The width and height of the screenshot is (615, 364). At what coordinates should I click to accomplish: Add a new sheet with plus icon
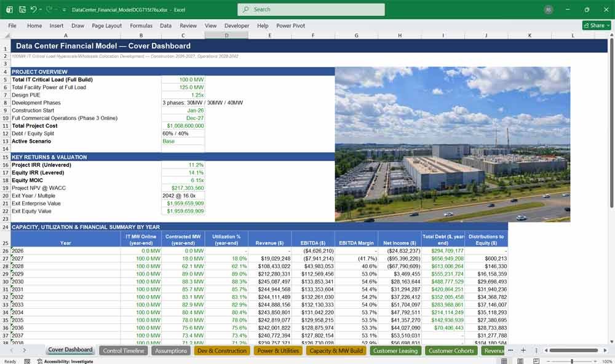pyautogui.click(x=523, y=350)
